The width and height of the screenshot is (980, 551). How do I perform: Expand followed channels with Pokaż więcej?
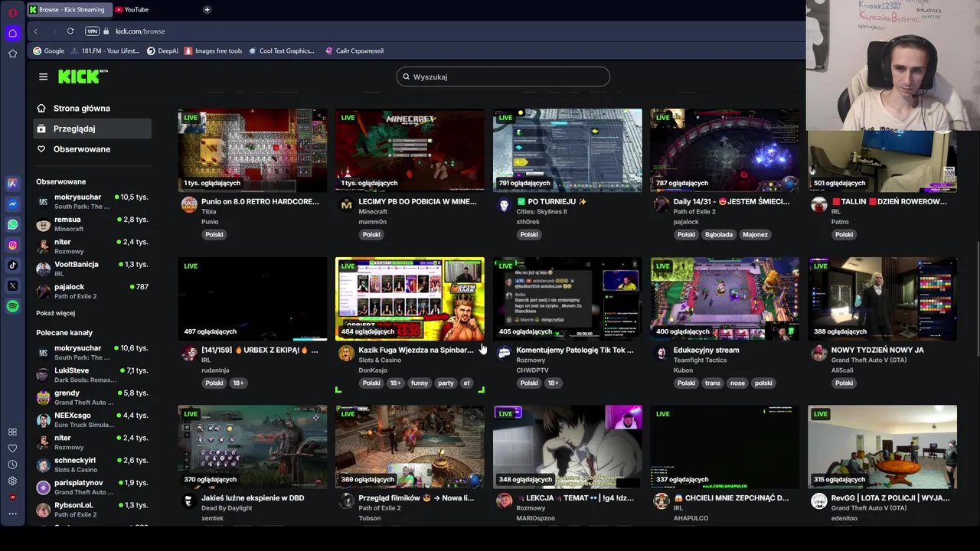tap(55, 313)
